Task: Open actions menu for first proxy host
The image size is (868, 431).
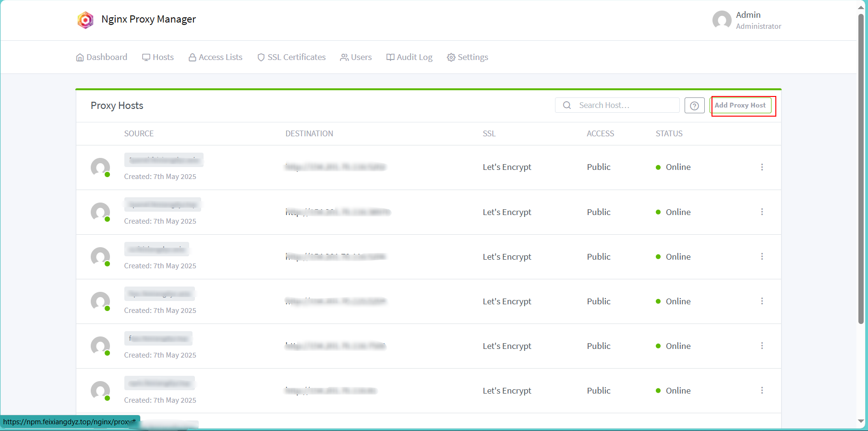Action: (762, 167)
